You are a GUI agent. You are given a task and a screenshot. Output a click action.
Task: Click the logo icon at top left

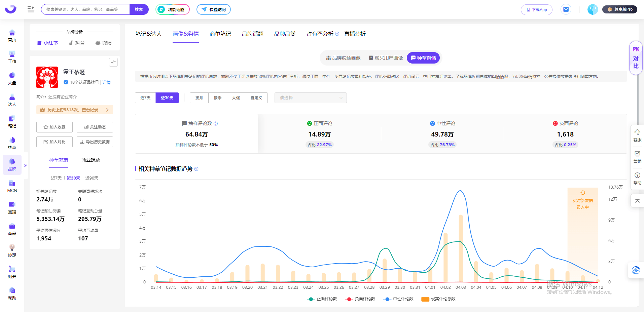pyautogui.click(x=10, y=9)
